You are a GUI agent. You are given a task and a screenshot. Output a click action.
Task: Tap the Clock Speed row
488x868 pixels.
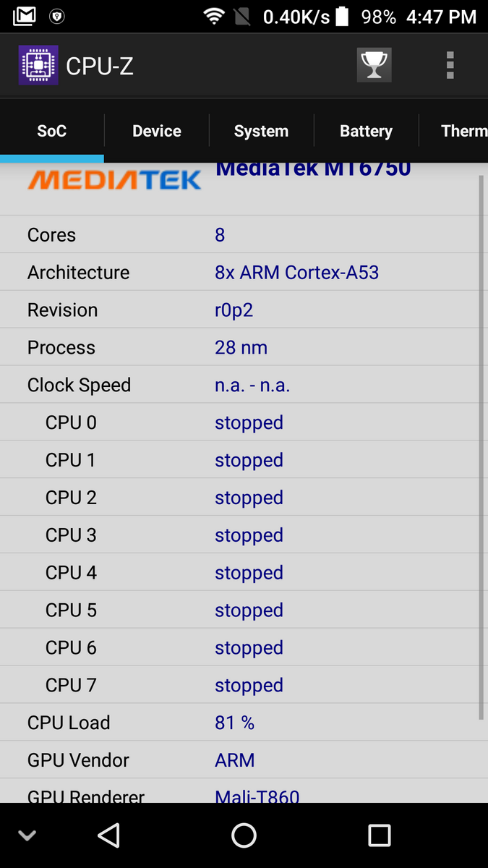239,385
